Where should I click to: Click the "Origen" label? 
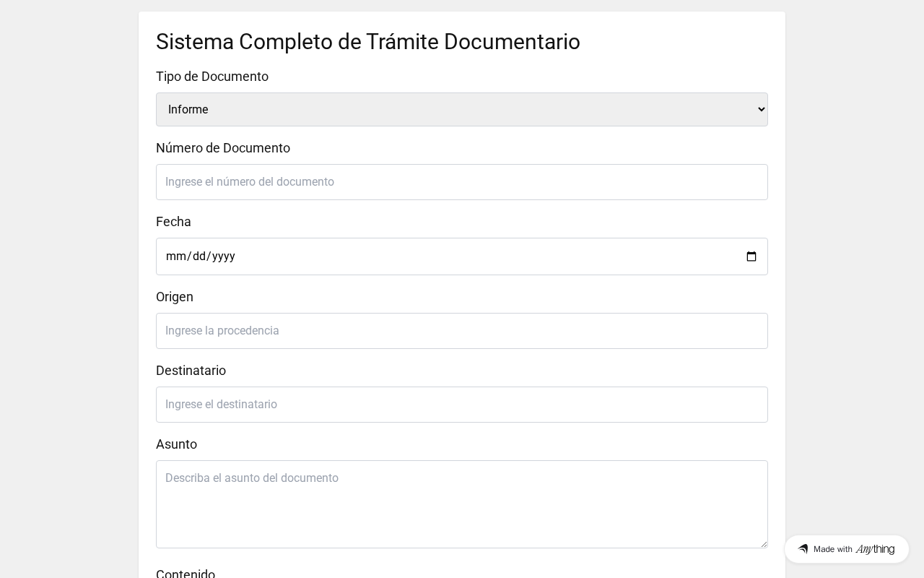(x=175, y=297)
